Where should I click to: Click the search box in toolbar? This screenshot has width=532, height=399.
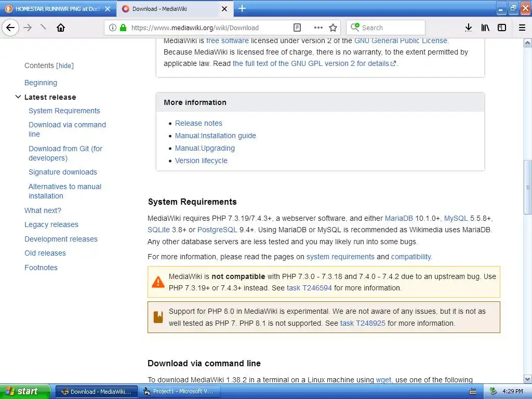coord(386,28)
